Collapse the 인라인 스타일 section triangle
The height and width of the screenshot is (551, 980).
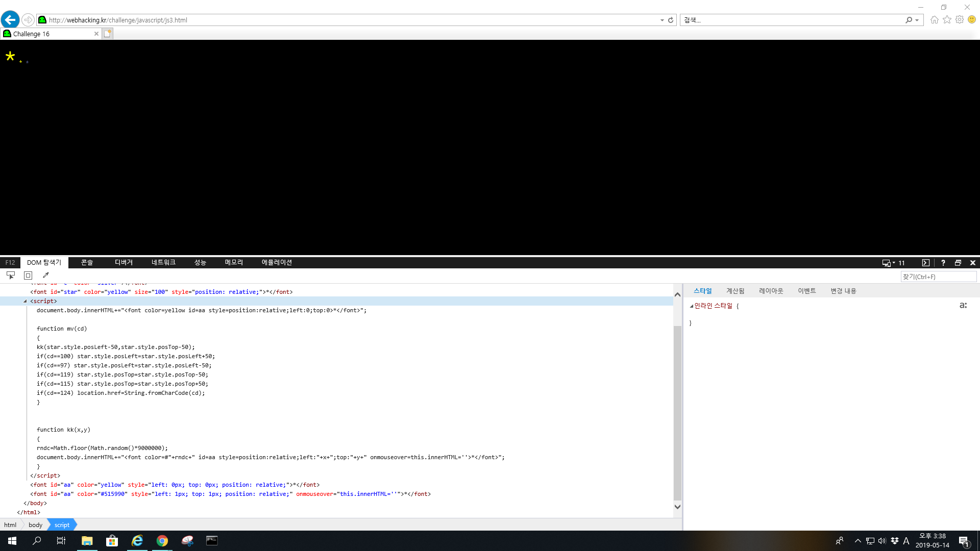click(x=692, y=306)
